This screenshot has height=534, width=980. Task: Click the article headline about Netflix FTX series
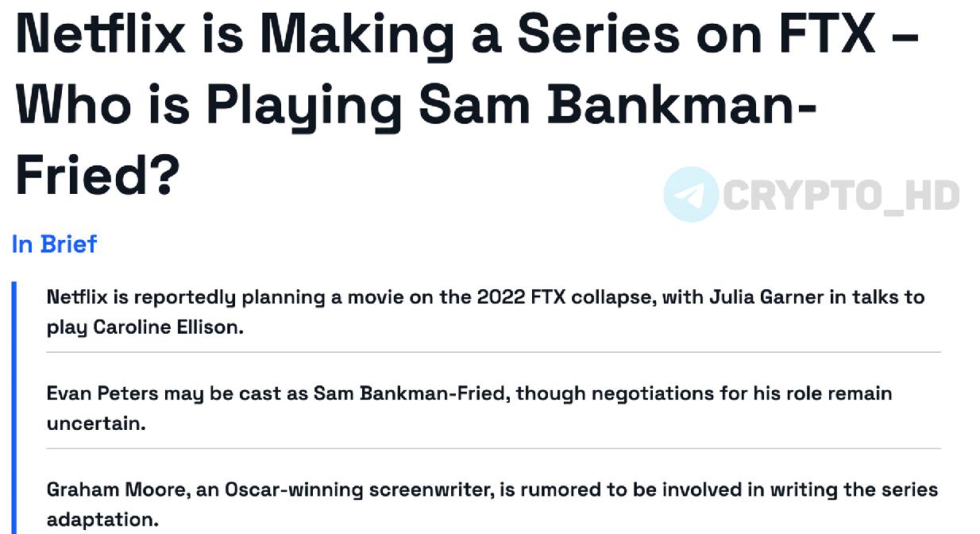tap(467, 106)
